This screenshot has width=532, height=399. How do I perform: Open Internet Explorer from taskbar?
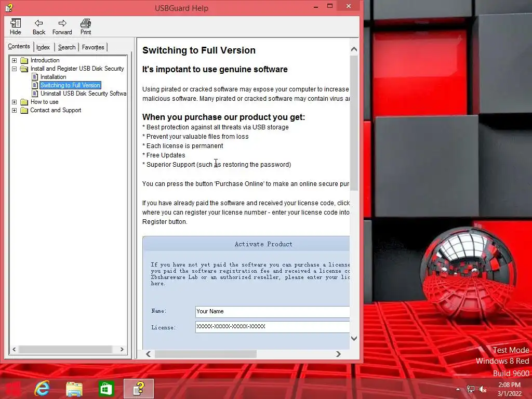(x=43, y=389)
